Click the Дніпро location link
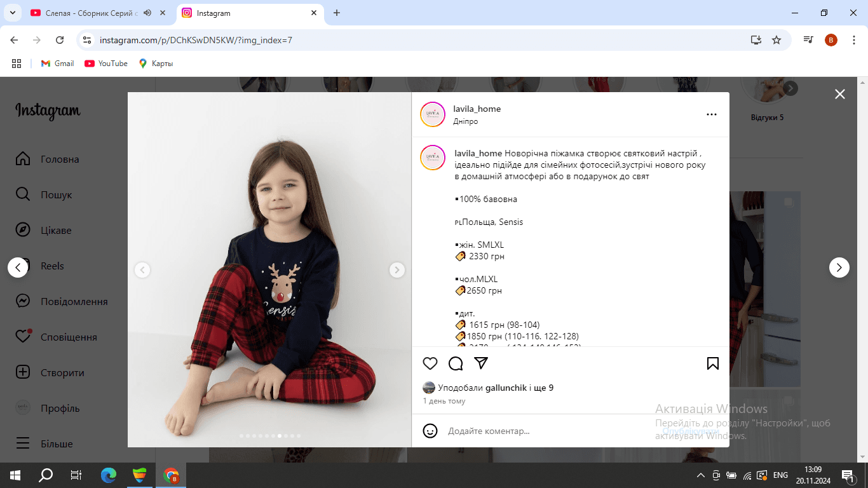Viewport: 868px width, 488px height. point(466,121)
